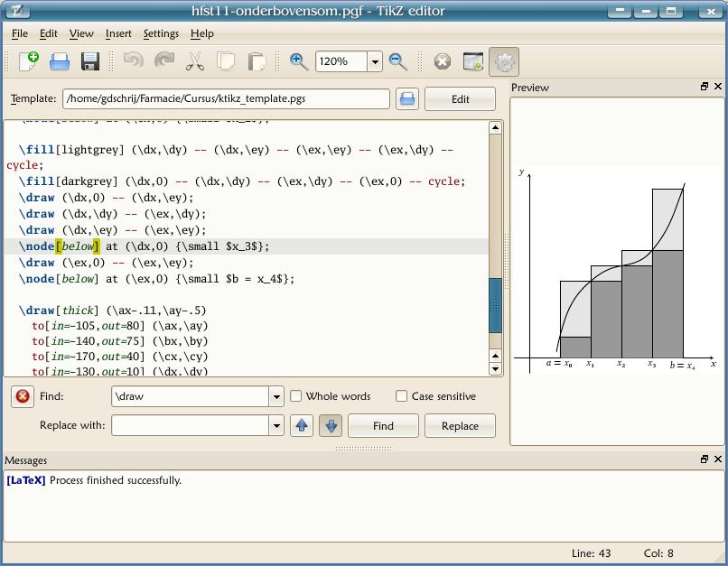Click the find next down arrow
728x566 pixels.
330,425
